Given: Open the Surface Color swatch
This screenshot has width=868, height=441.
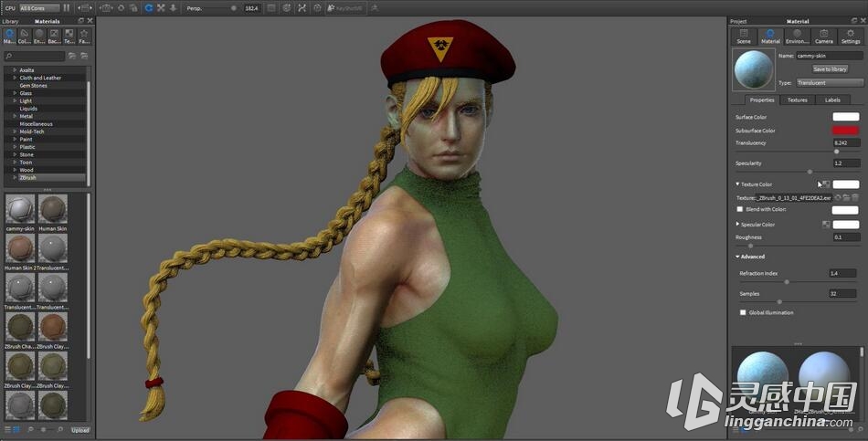Looking at the screenshot, I should click(846, 117).
